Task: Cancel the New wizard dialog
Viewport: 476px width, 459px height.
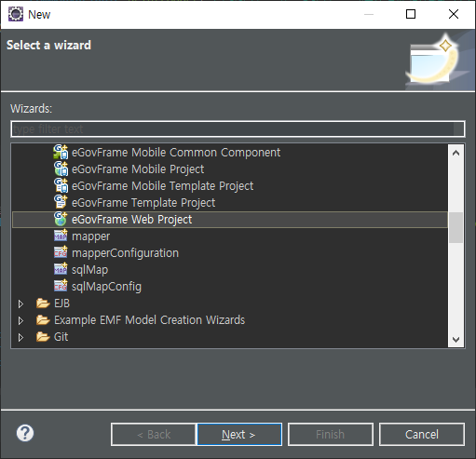Action: 422,434
